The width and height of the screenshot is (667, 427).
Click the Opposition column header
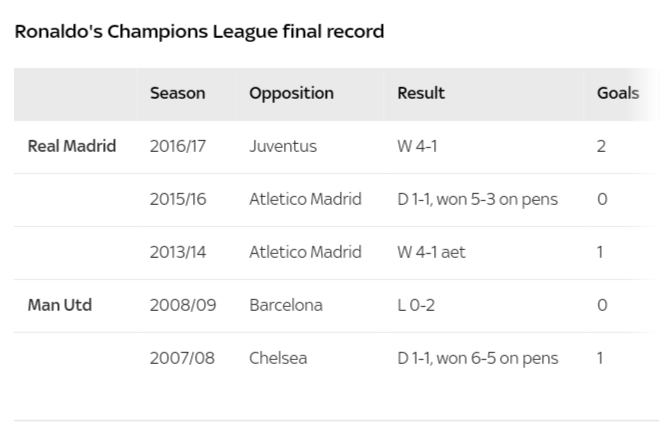point(291,94)
